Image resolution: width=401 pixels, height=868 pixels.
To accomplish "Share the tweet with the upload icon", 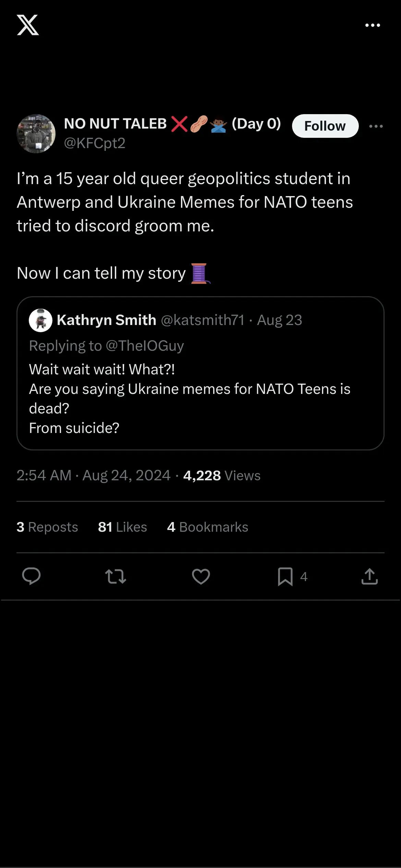I will click(369, 576).
